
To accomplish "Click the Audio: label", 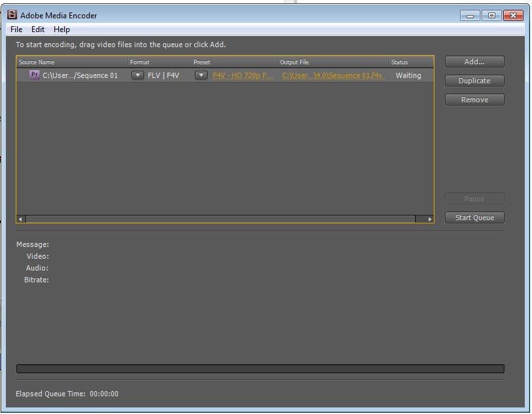I will coord(37,268).
